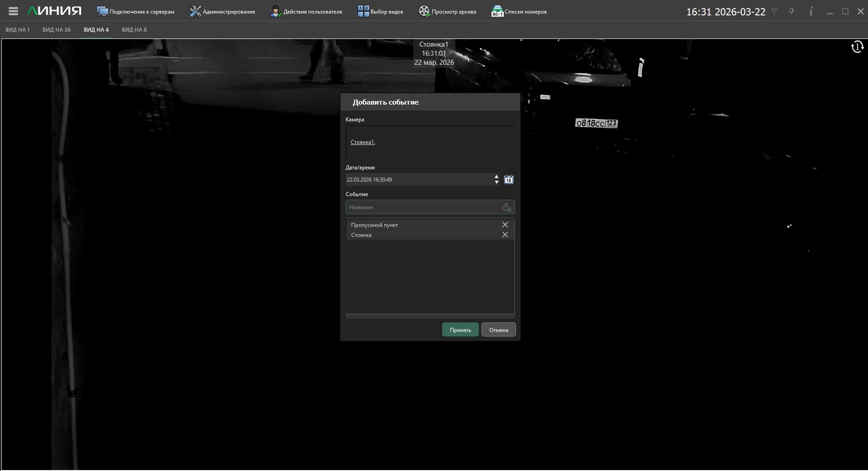Open Действия пользователя menu

[306, 12]
